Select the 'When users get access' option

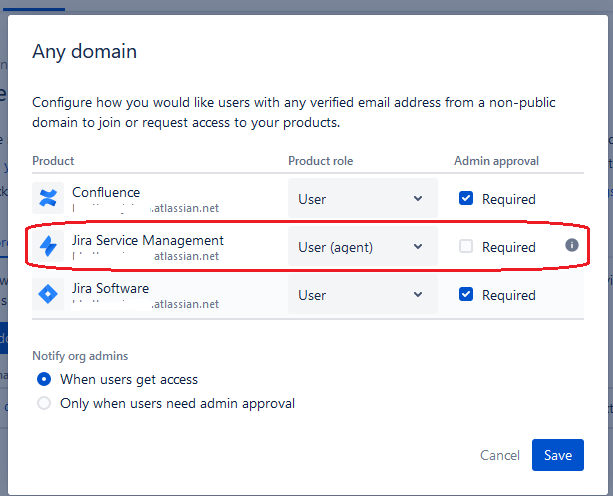[x=44, y=379]
